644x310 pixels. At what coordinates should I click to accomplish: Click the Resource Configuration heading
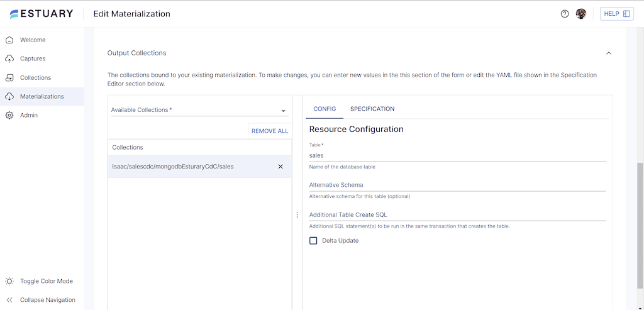coord(356,130)
